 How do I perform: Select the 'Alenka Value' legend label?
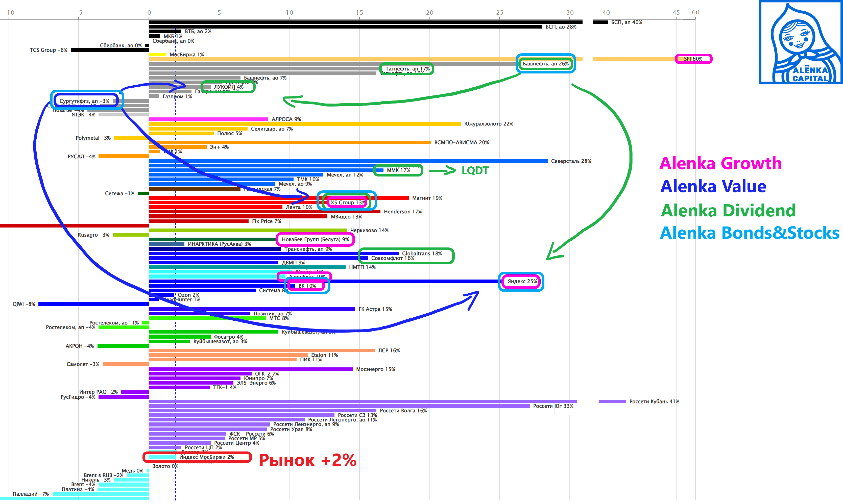(713, 186)
